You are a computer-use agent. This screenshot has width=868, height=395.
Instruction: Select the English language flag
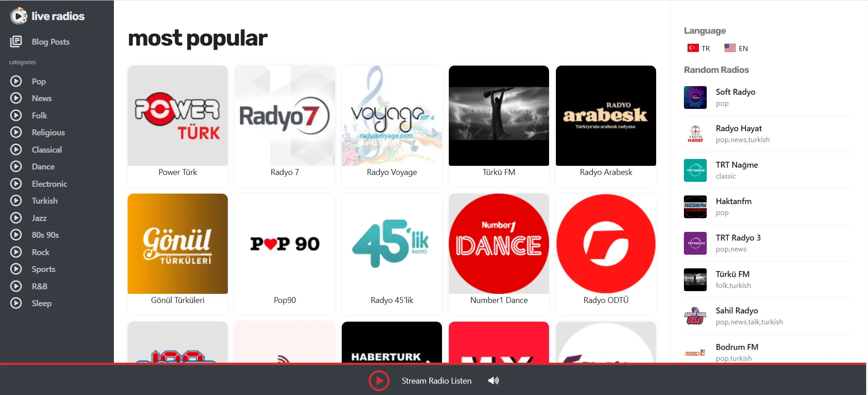pos(730,48)
